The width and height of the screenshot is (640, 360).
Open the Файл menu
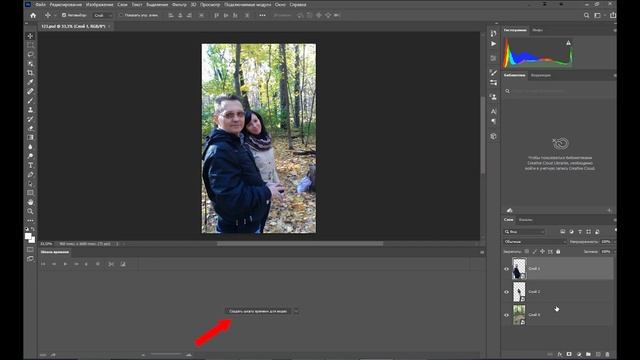40,4
